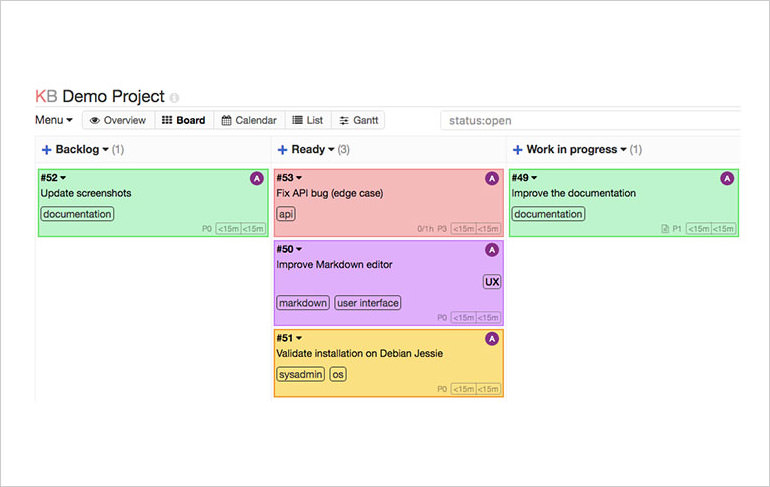The height and width of the screenshot is (487, 770).
Task: Open task #53 dropdown menu
Action: (298, 178)
